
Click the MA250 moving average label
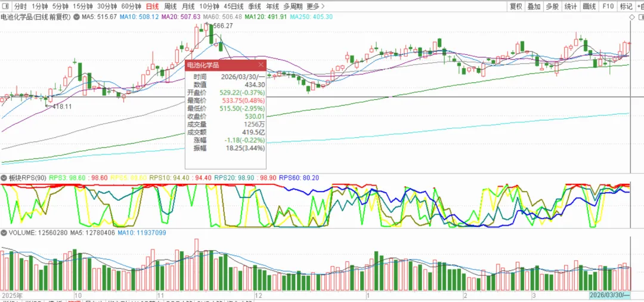click(311, 17)
